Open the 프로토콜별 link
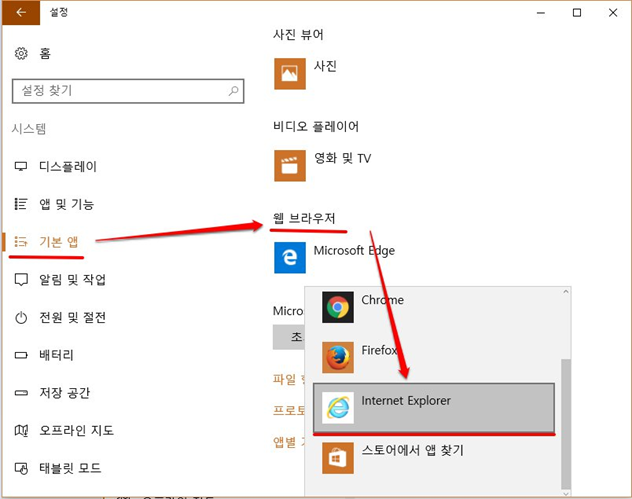 tap(289, 410)
